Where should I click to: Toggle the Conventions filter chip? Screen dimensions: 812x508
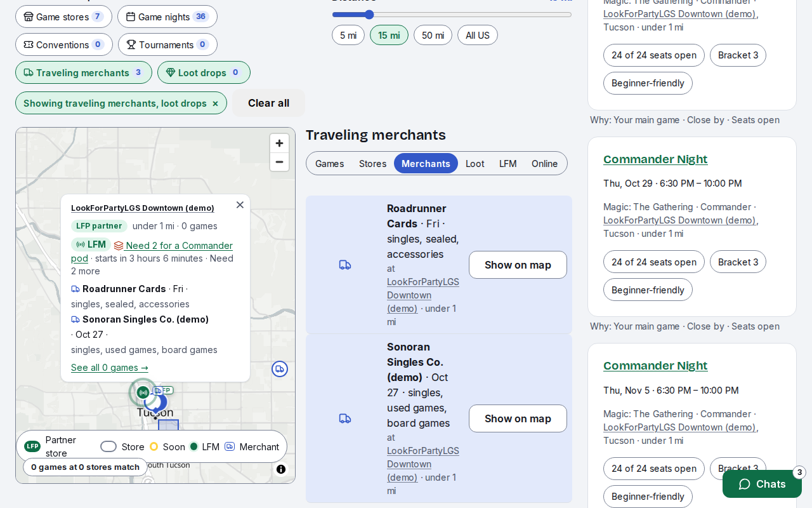coord(64,44)
